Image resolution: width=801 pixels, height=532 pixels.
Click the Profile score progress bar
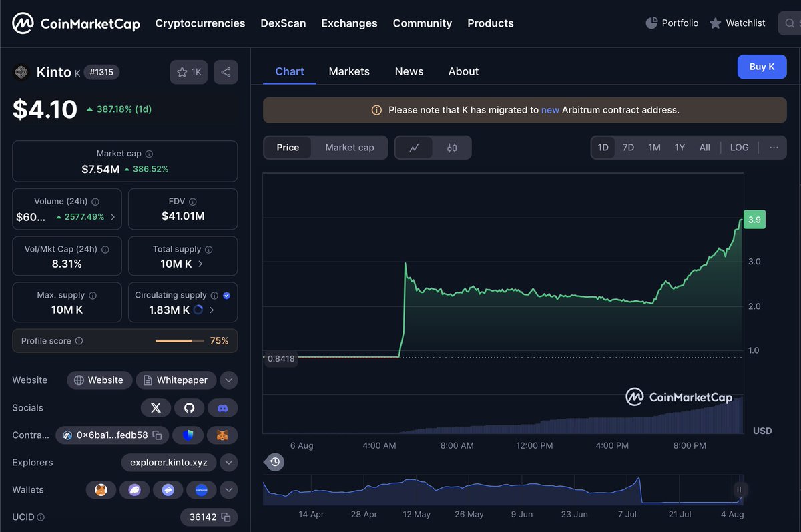180,341
